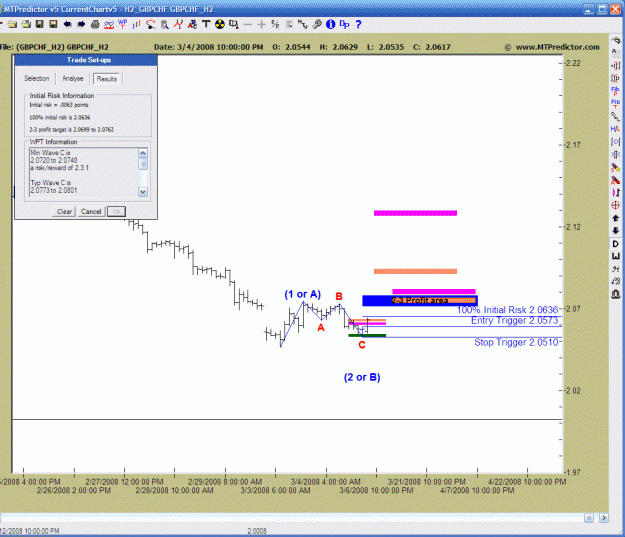Click the bottom scrollbar right arrow
The image size is (625, 537).
pyautogui.click(x=604, y=518)
